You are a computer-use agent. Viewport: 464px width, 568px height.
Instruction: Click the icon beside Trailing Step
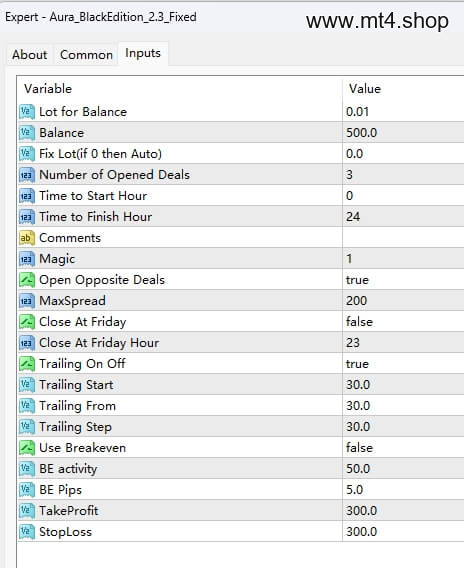pyautogui.click(x=27, y=427)
